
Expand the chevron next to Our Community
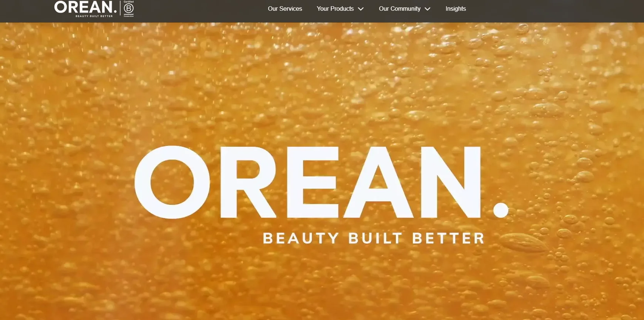point(428,9)
